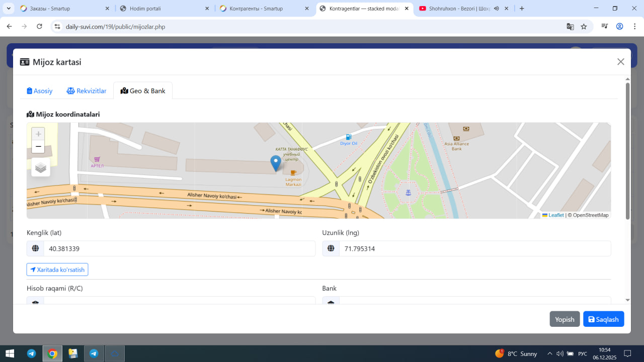Open the map layers control

[x=41, y=167]
